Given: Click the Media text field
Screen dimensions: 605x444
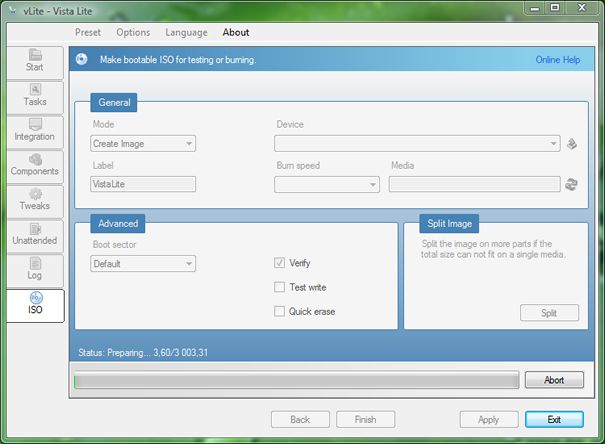Looking at the screenshot, I should [x=475, y=184].
